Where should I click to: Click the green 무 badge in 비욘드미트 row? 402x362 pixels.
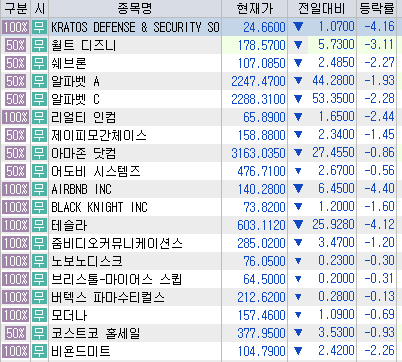[x=39, y=351]
